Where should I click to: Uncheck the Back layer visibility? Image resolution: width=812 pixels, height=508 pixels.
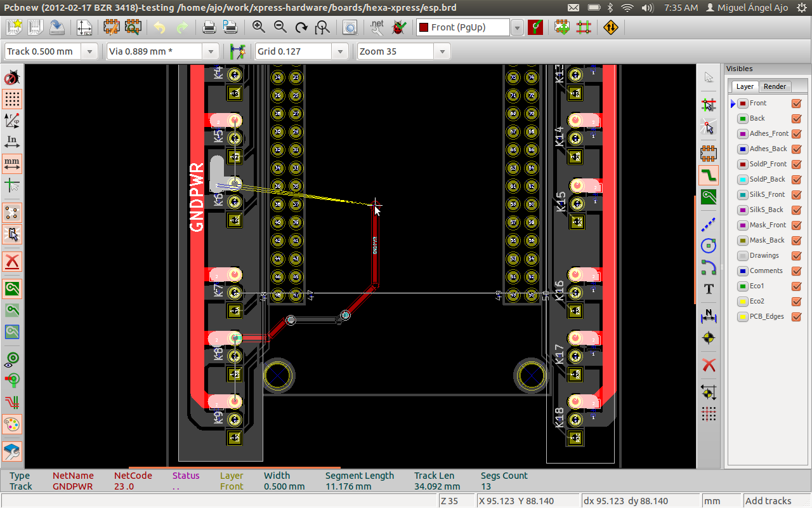point(796,118)
